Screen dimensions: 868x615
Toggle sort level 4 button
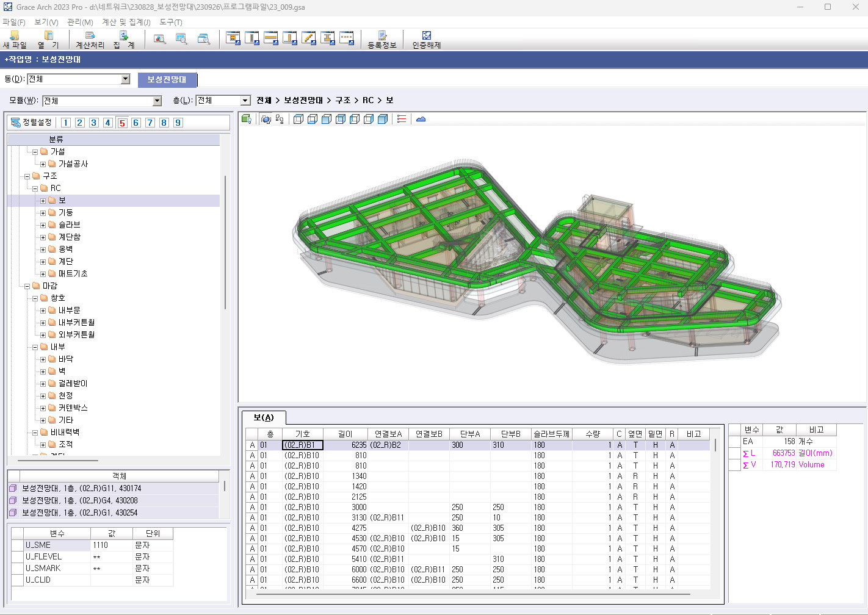(x=108, y=123)
